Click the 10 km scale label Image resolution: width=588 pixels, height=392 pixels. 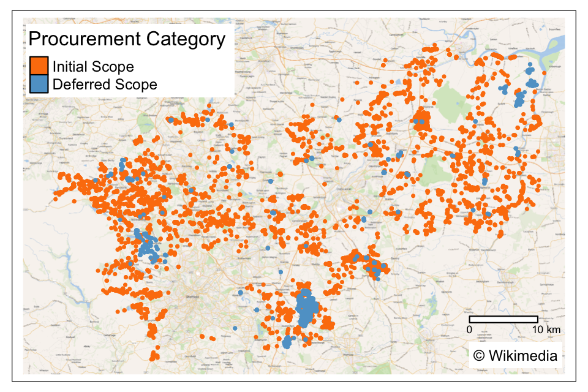545,331
